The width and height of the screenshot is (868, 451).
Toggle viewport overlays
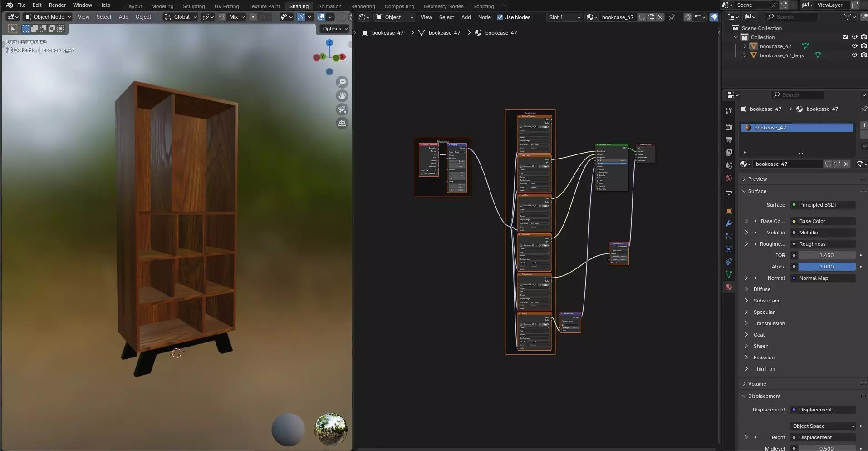(321, 17)
